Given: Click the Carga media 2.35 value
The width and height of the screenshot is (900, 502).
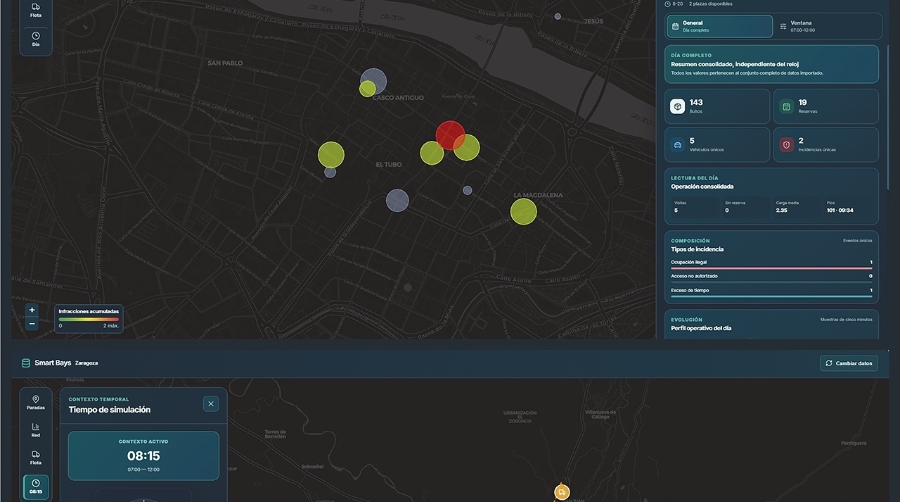Looking at the screenshot, I should 781,211.
